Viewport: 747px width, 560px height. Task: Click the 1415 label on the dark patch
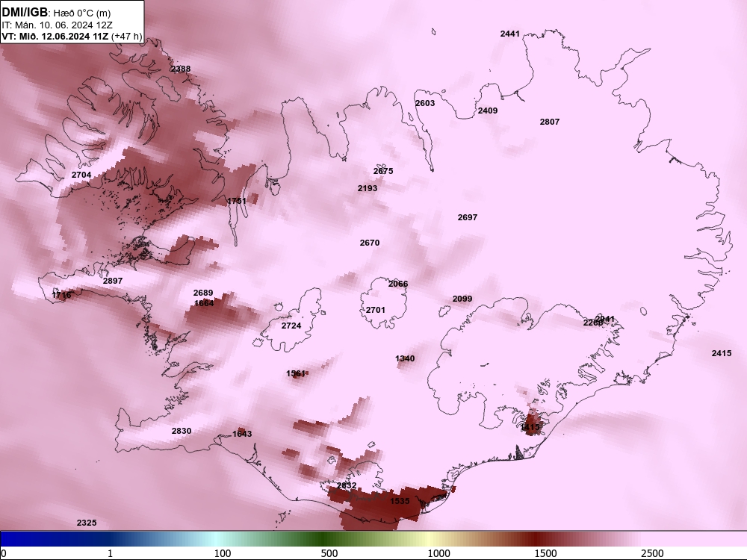point(530,427)
